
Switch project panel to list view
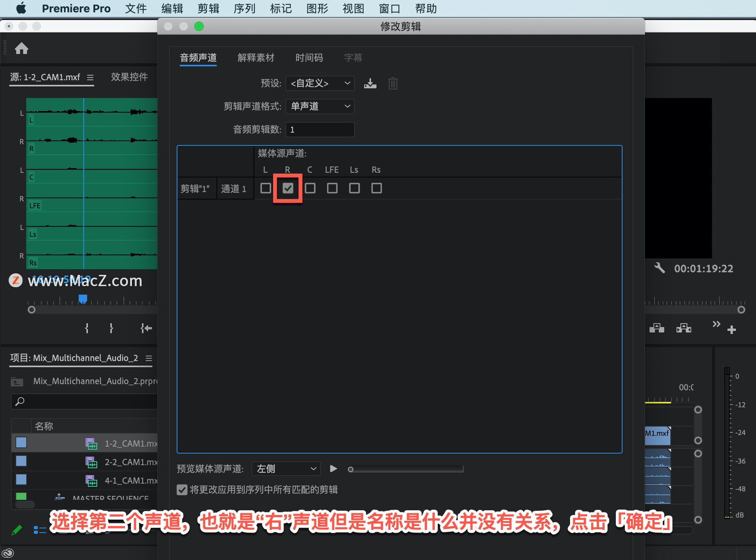[40, 530]
